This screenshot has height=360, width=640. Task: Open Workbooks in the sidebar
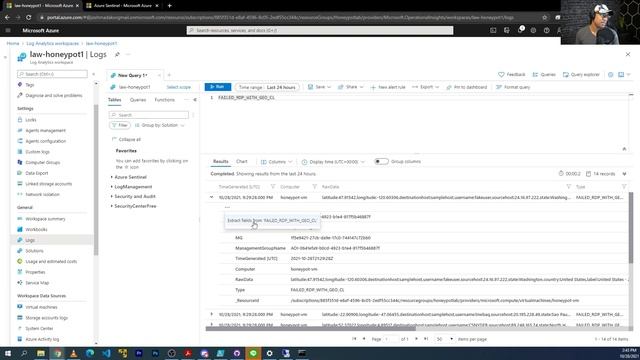coord(36,230)
